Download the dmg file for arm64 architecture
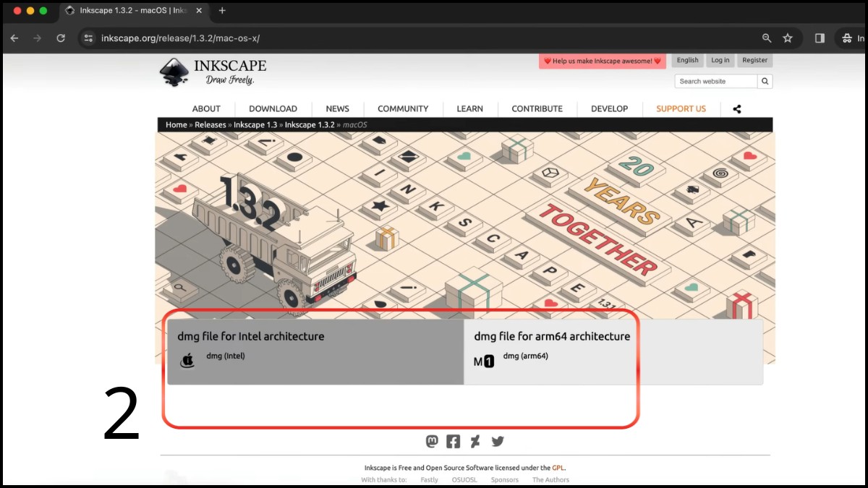The width and height of the screenshot is (868, 488). pos(613,352)
